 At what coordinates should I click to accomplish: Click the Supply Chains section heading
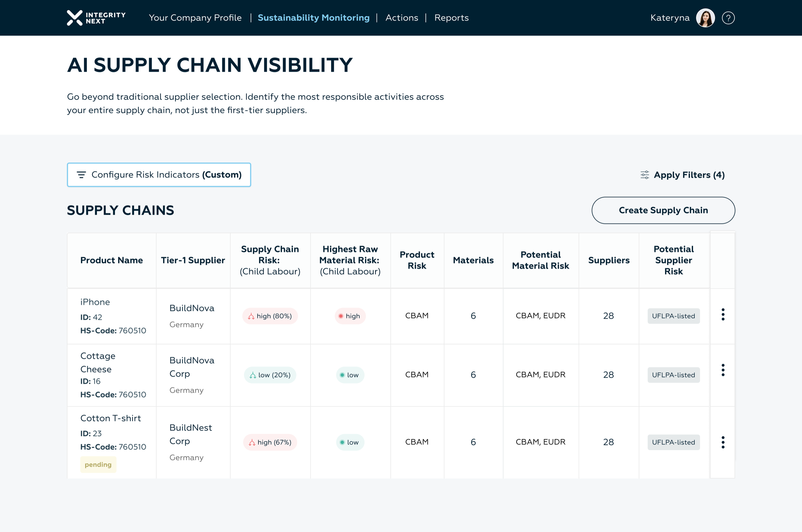(121, 210)
